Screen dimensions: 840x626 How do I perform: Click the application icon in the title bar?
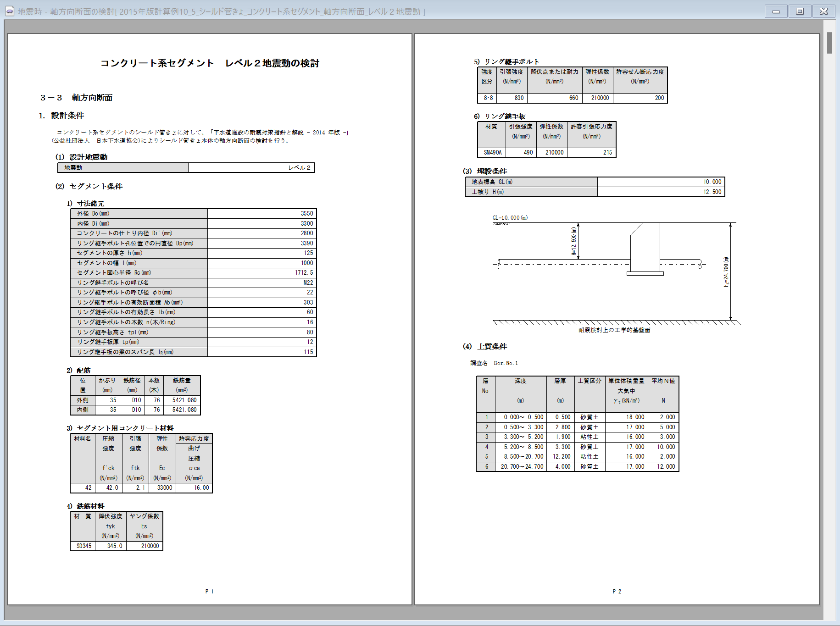click(10, 11)
